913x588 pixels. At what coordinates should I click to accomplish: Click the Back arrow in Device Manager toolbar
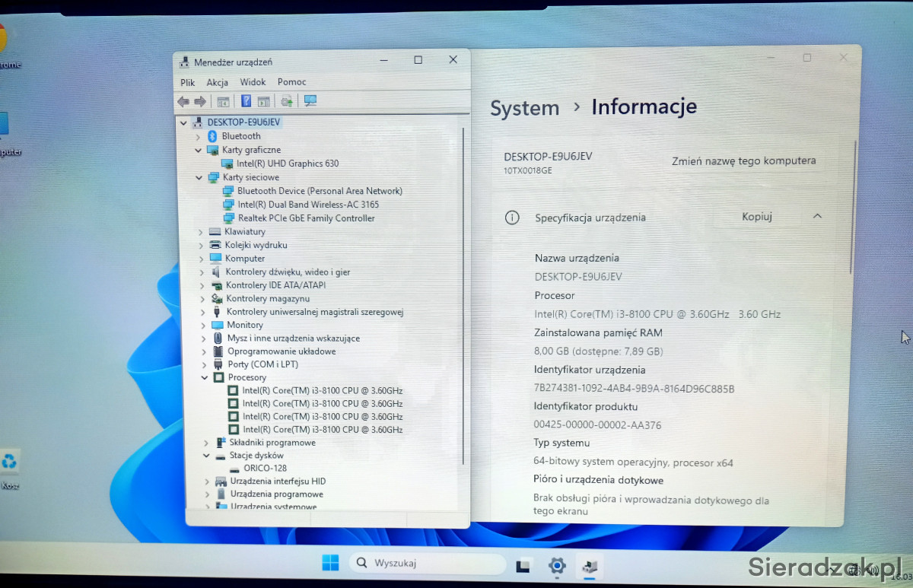pos(183,101)
